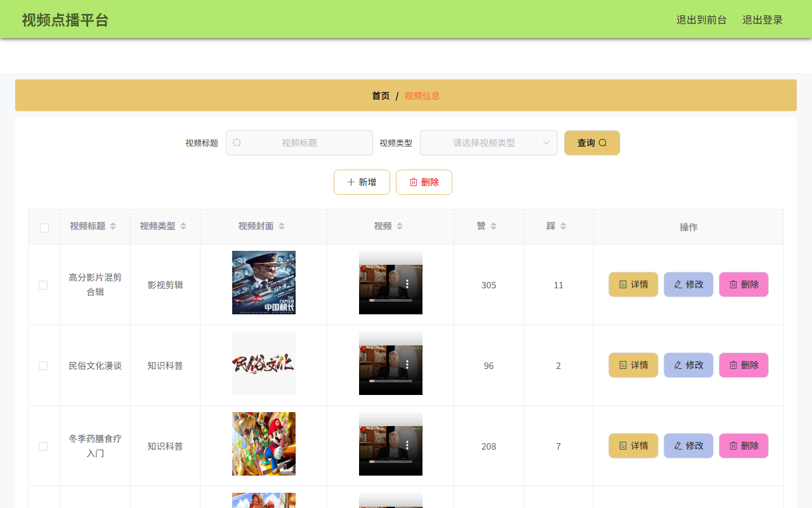Click the video preview in the 高分影片混剪合辑 row
This screenshot has width=812, height=508.
coord(391,283)
